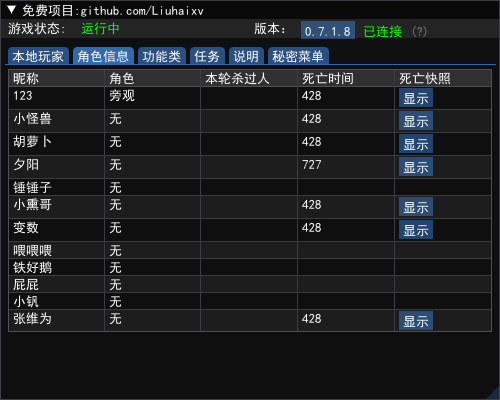Viewport: 500px width, 400px height.
Task: Select the nickname 铁好鹅
Action: 32,268
